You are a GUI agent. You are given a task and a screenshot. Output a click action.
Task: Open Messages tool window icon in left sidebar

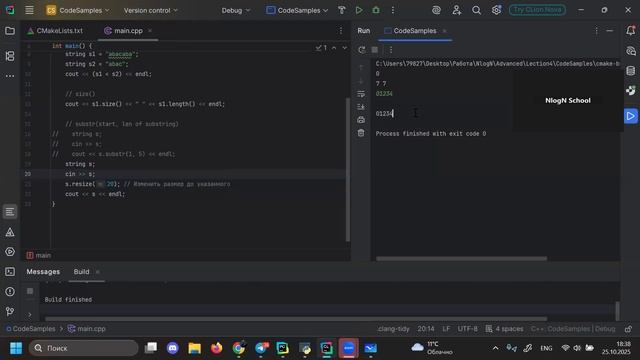(x=10, y=212)
